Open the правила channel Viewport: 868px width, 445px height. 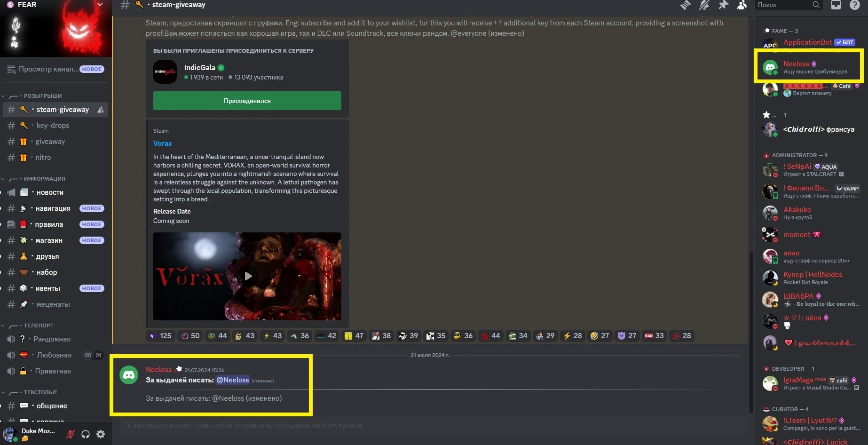pos(55,224)
